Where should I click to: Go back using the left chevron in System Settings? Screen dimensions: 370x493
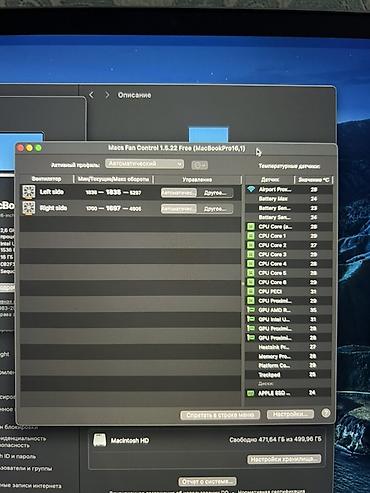(x=91, y=95)
